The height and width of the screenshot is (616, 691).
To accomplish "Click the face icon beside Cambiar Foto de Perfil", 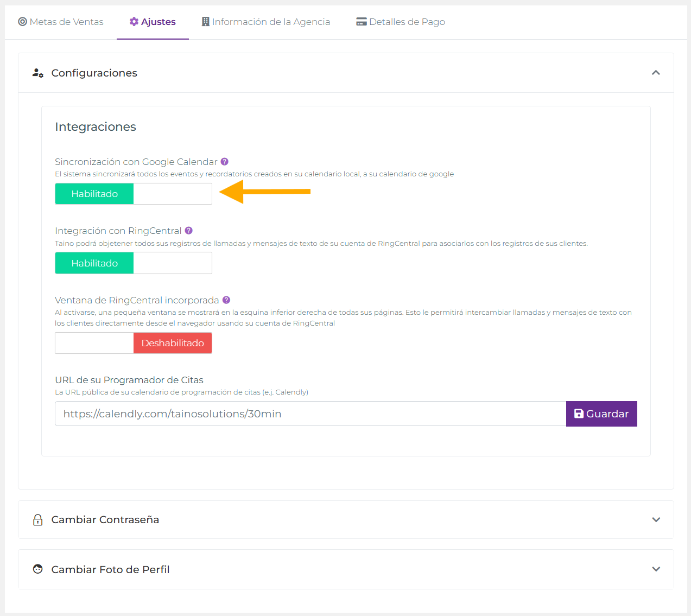I will tap(37, 569).
